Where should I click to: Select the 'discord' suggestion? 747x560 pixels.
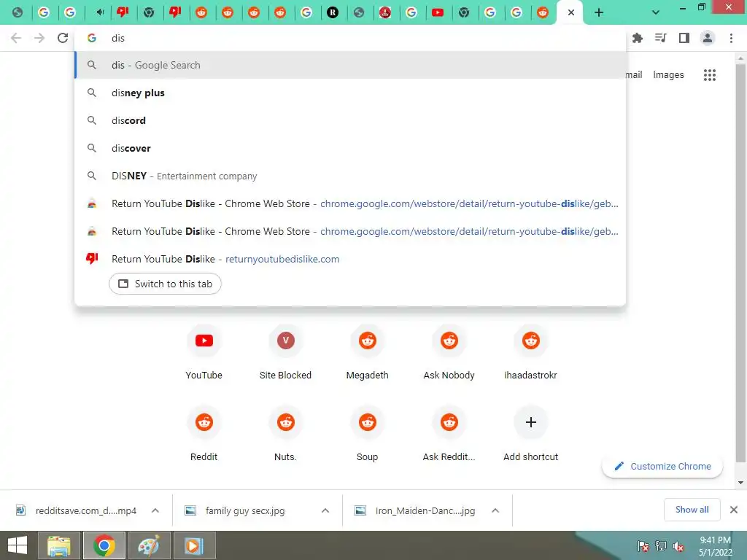[x=350, y=120]
